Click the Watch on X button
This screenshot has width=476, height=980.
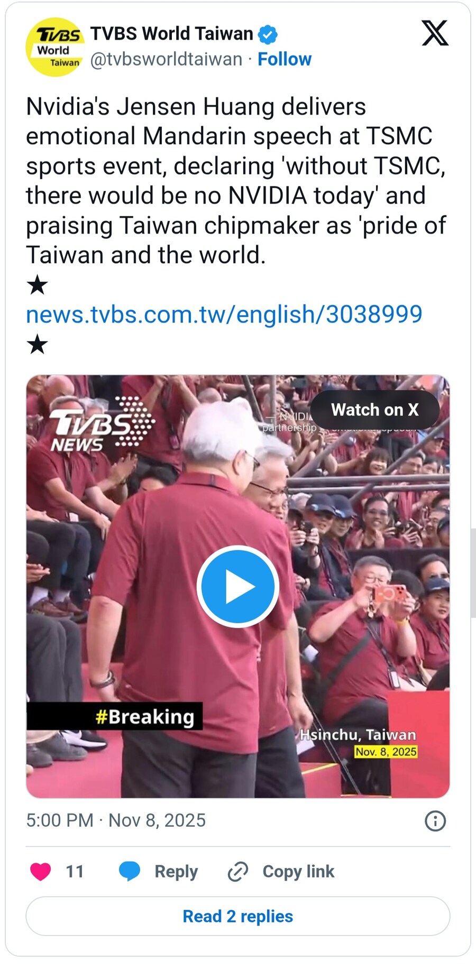point(375,410)
